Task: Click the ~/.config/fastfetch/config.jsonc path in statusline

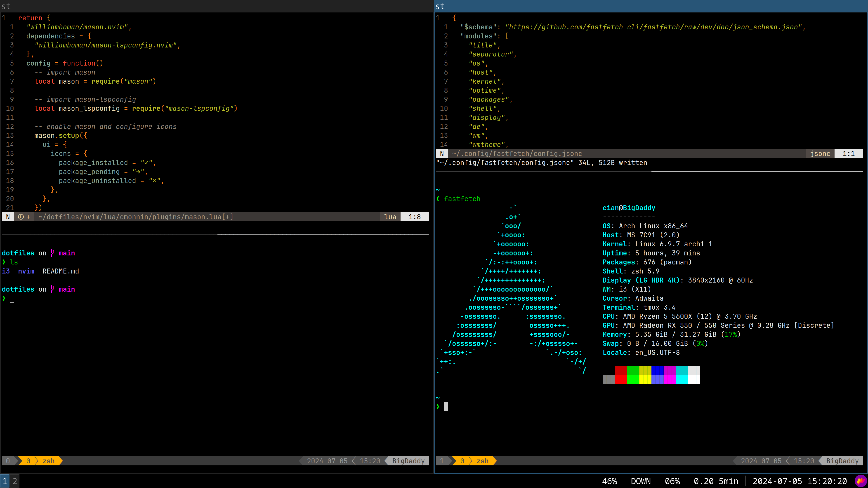Action: pos(517,154)
